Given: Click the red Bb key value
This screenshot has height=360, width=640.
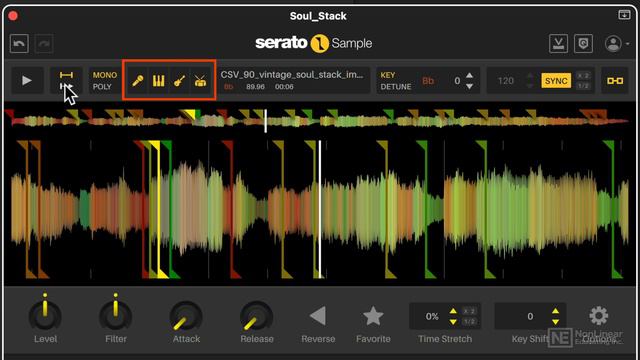Looking at the screenshot, I should (x=428, y=81).
